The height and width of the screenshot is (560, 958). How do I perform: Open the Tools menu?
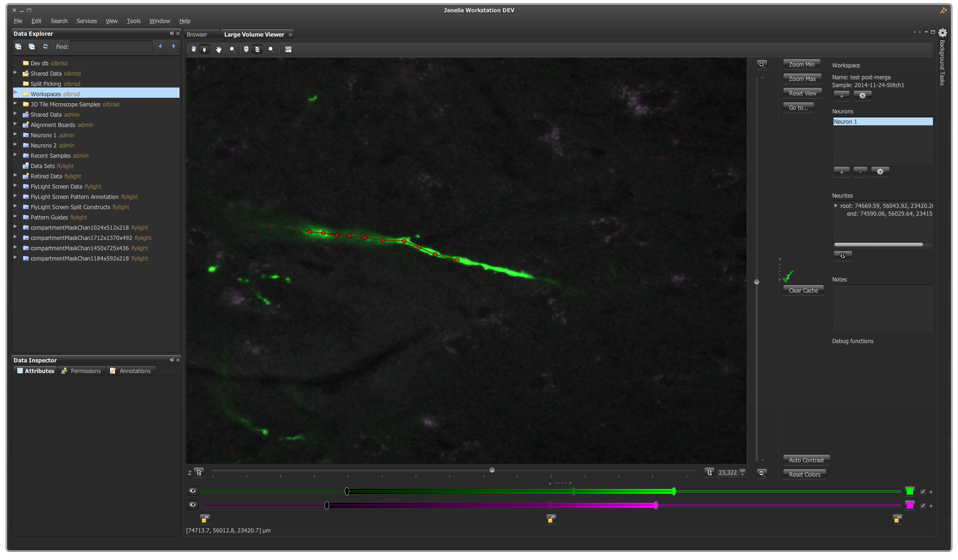tap(133, 21)
